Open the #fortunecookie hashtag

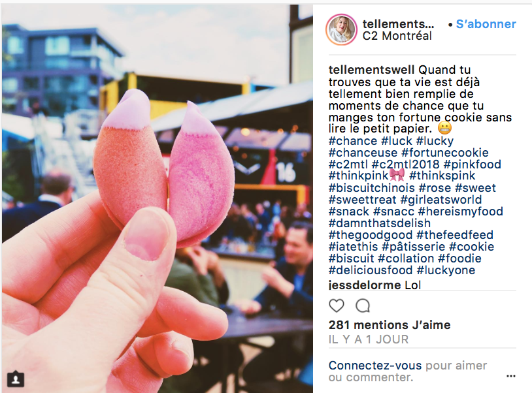445,153
